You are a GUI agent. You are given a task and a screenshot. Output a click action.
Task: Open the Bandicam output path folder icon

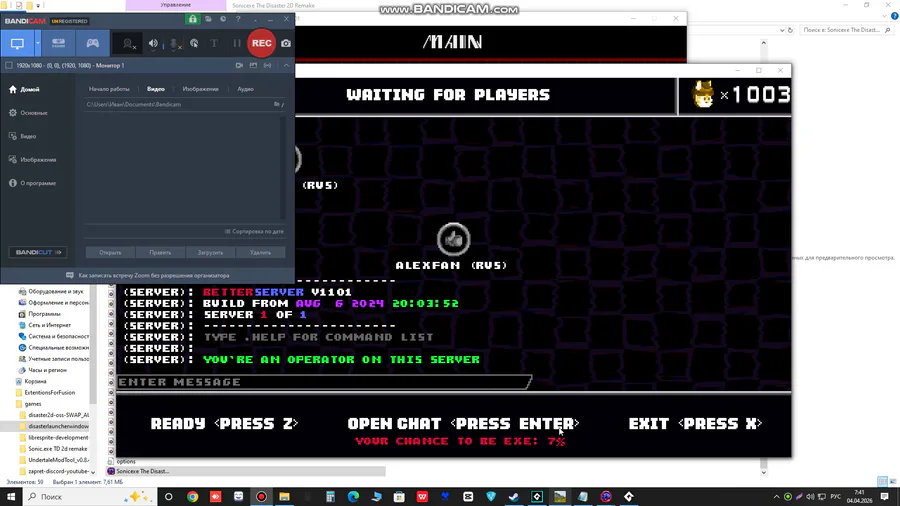277,104
